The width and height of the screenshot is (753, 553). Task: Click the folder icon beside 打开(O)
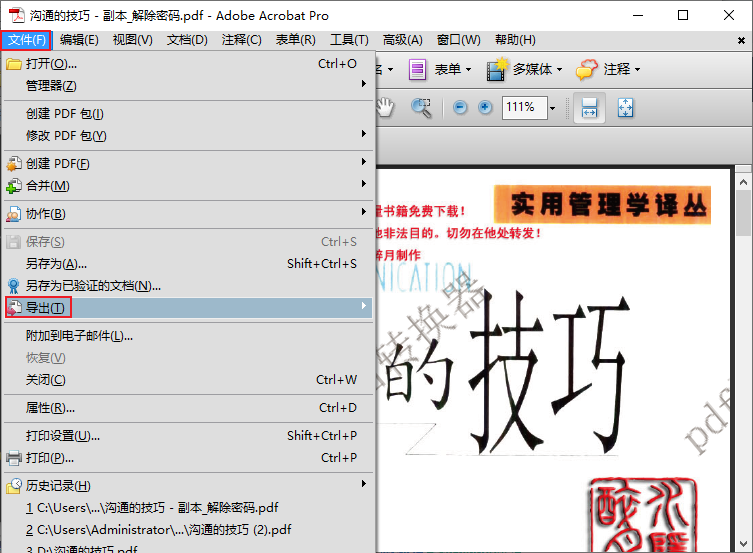[x=14, y=64]
